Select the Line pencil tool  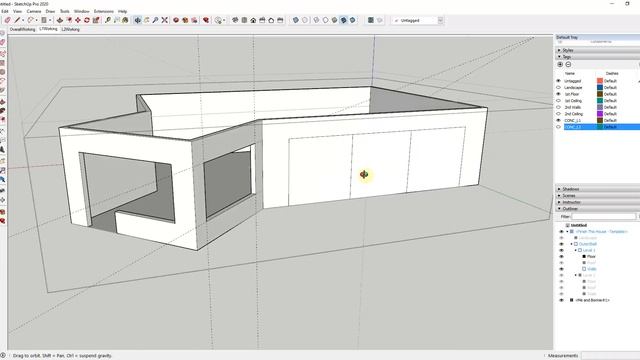coord(17,20)
